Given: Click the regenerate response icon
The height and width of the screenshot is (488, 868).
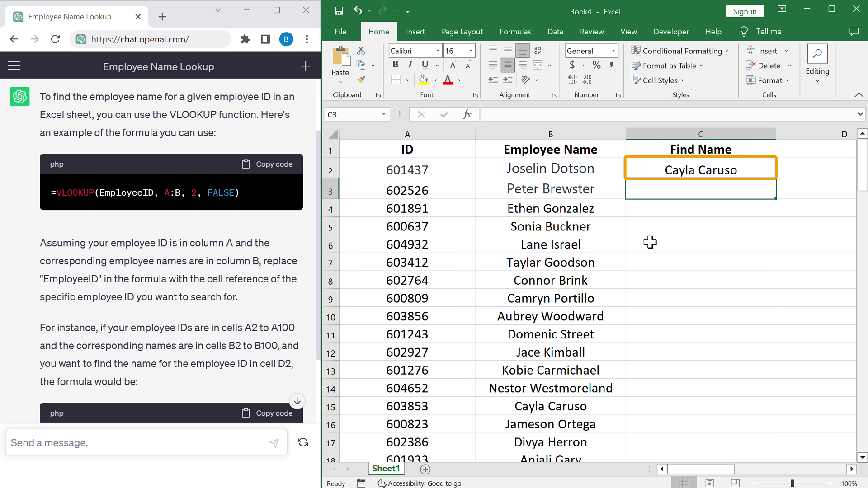Looking at the screenshot, I should (303, 442).
